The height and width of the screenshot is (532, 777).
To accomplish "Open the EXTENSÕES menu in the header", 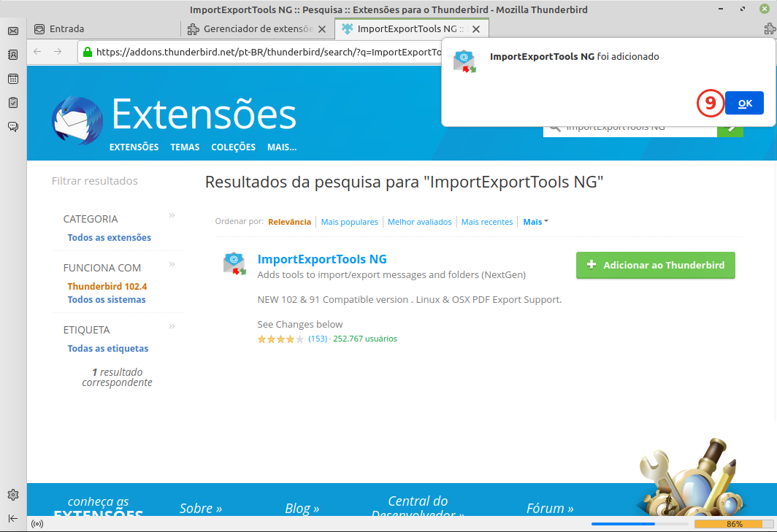I will click(134, 147).
